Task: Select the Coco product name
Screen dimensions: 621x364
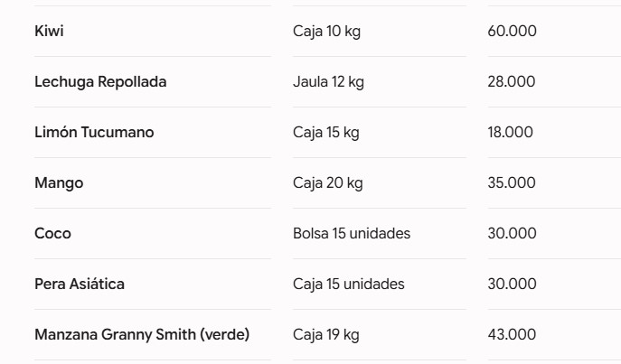Action: [x=52, y=233]
